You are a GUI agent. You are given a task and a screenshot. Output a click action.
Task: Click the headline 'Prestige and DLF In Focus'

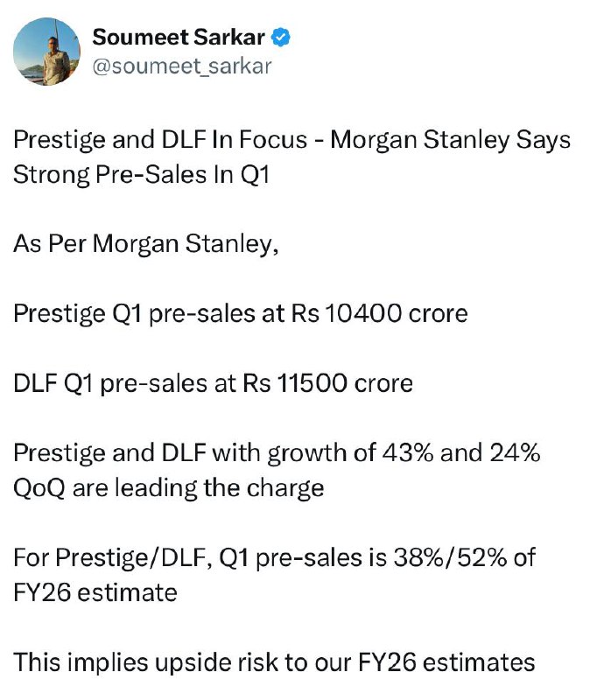(x=160, y=140)
